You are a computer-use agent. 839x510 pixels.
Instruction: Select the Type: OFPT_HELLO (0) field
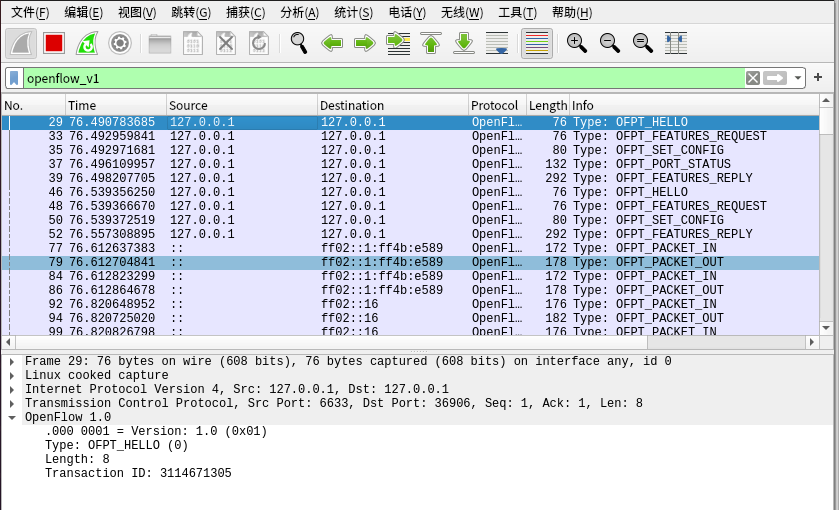[117, 445]
